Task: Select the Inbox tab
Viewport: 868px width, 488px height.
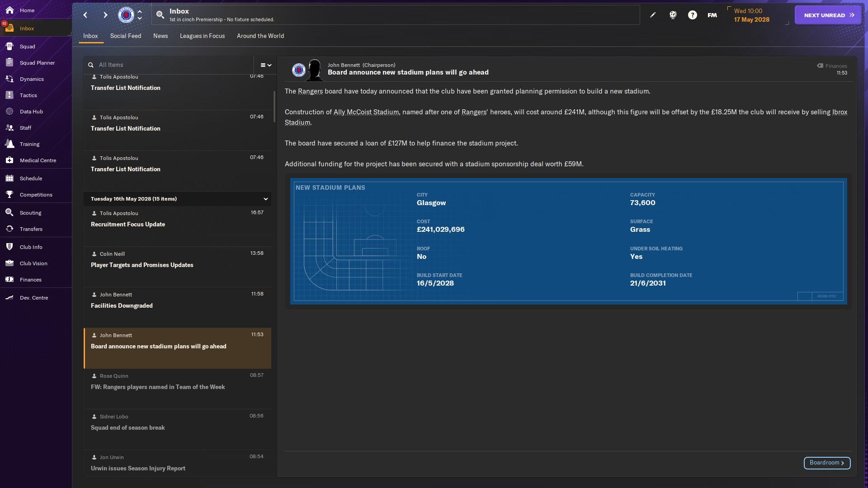Action: pyautogui.click(x=90, y=36)
